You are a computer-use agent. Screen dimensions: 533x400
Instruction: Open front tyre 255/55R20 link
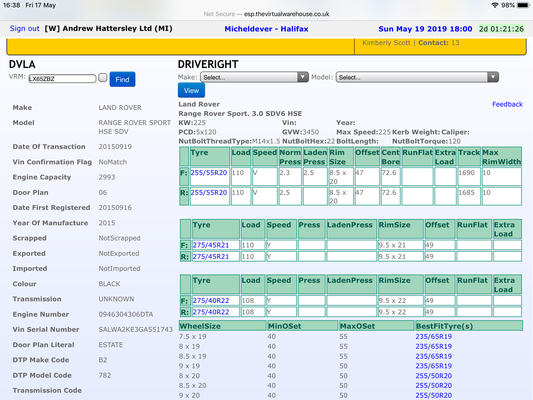(209, 173)
